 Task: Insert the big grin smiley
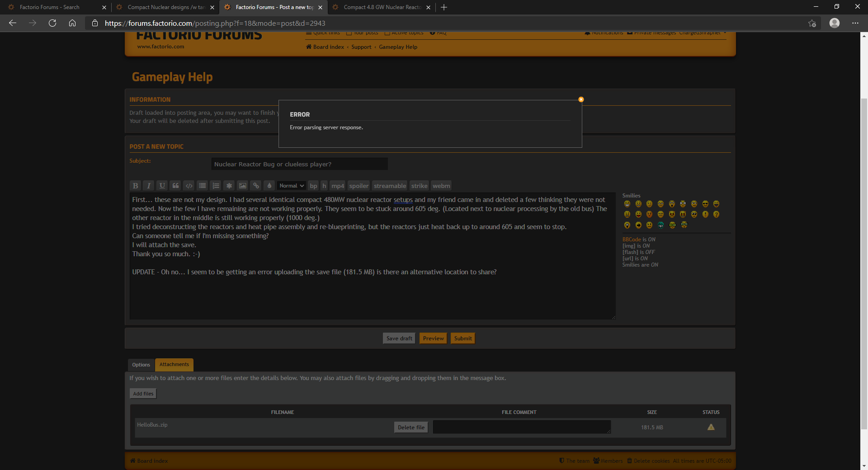(627, 204)
